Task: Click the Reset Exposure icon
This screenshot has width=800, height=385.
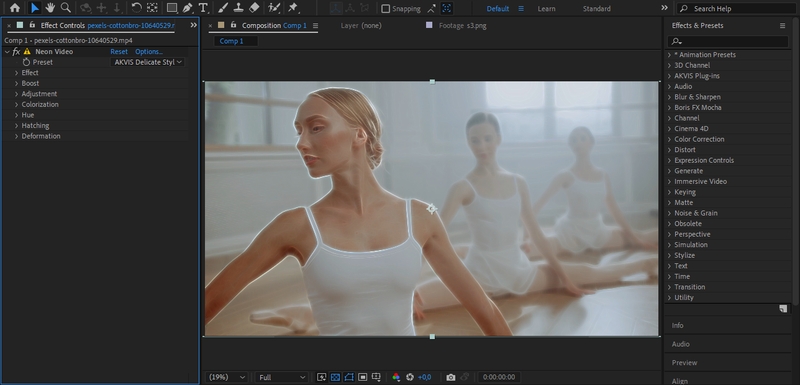Action: coord(410,377)
